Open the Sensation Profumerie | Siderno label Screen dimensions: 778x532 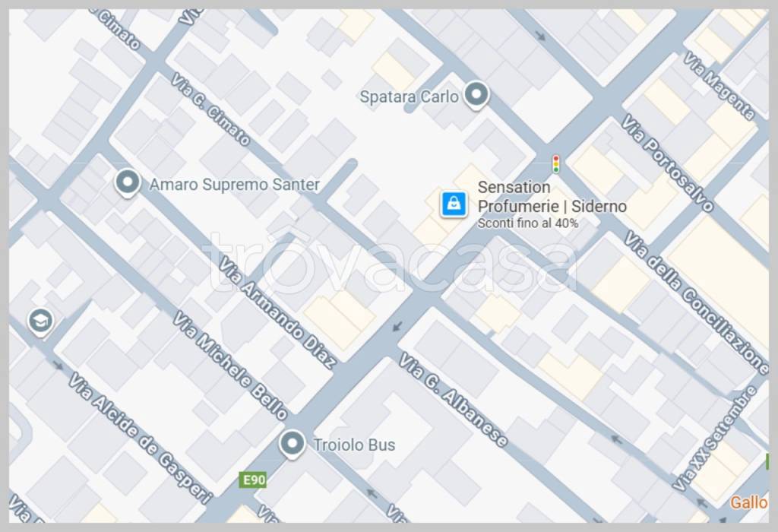[x=552, y=197]
